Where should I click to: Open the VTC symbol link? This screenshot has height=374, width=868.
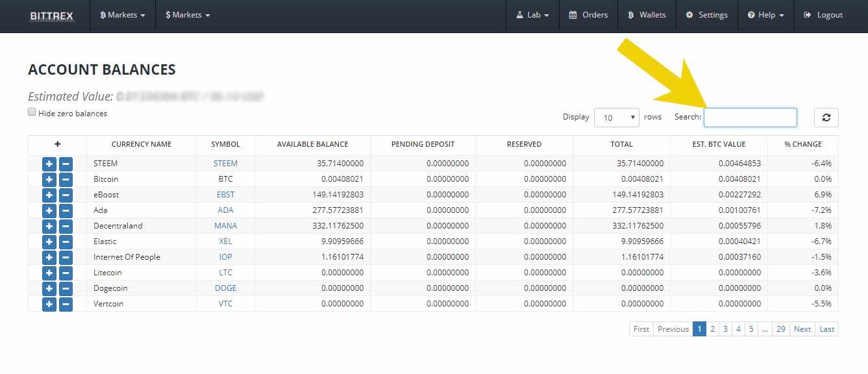[226, 304]
